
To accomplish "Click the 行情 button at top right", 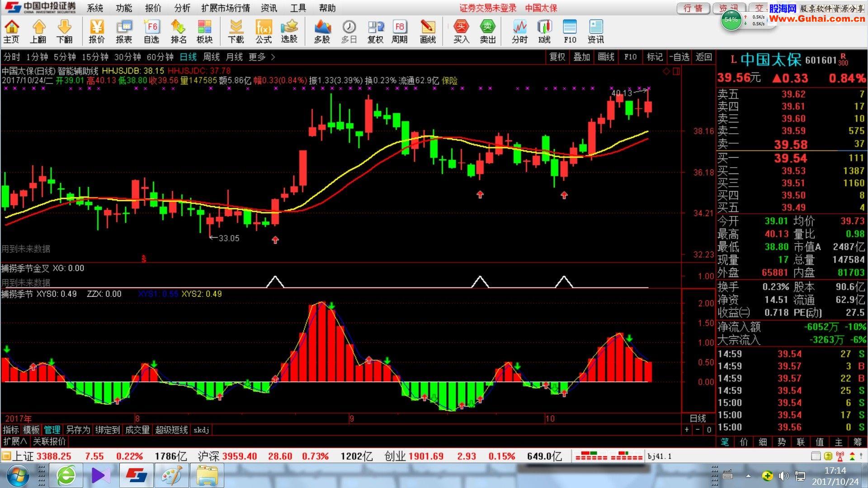I will point(693,8).
